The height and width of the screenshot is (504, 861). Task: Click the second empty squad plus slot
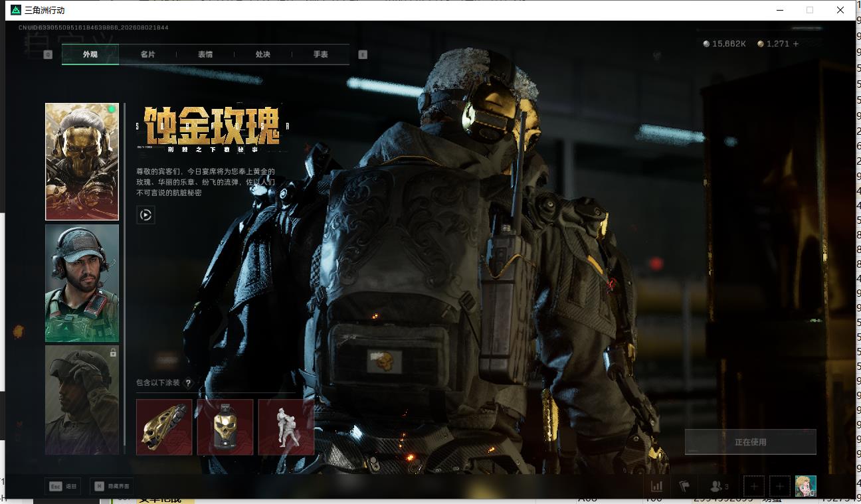coord(780,486)
